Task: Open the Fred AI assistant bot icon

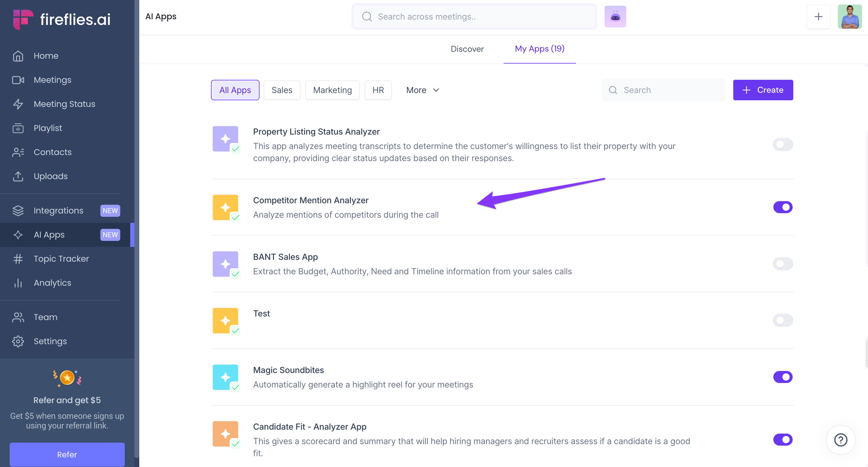Action: (615, 17)
